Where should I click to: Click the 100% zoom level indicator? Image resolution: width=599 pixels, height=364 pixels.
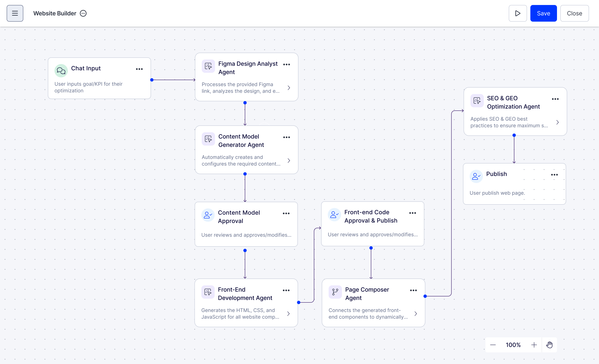coord(513,345)
